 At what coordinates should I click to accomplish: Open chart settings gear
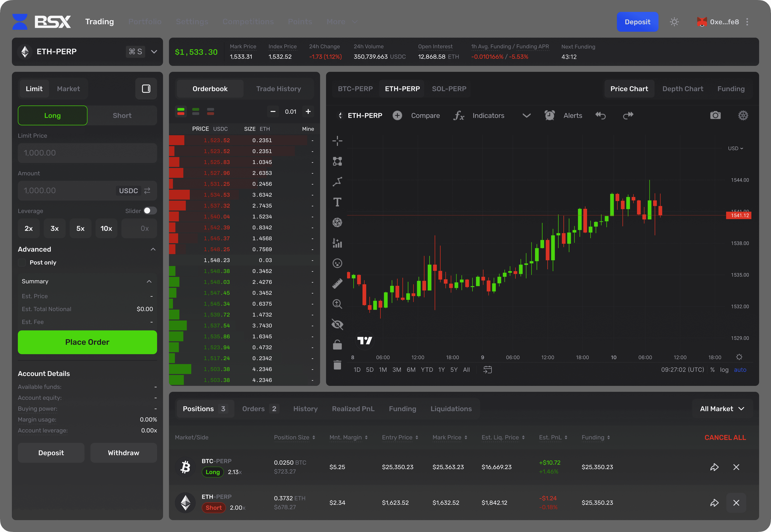pyautogui.click(x=743, y=115)
